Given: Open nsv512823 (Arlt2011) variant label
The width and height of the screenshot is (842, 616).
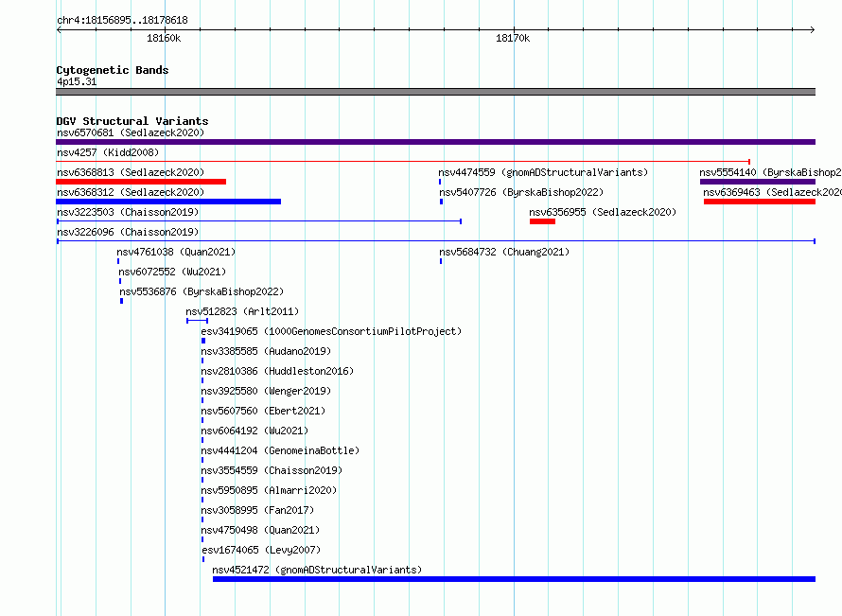Looking at the screenshot, I should [x=242, y=311].
